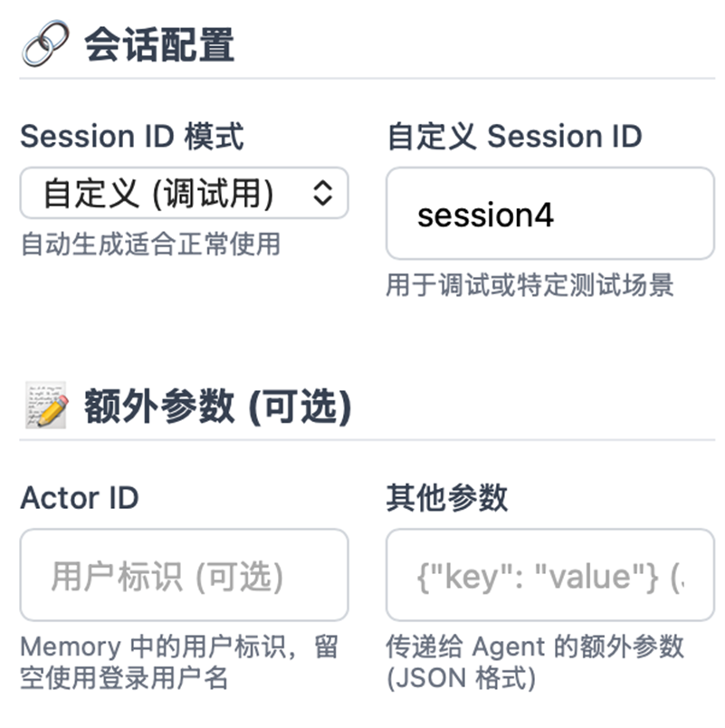Click the chain link icon beside 会话配置
Viewport: 725px width, 728px height.
[x=45, y=44]
